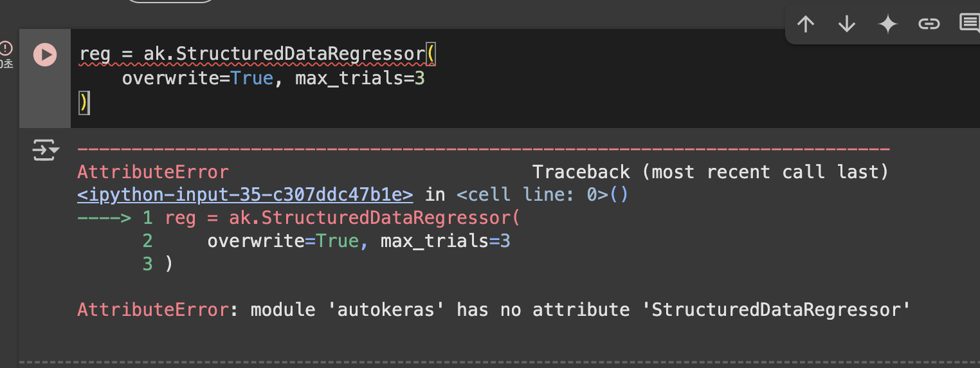Screen dimensions: 980x368
Task: Click the error status indicator beside the cell
Action: tap(6, 48)
